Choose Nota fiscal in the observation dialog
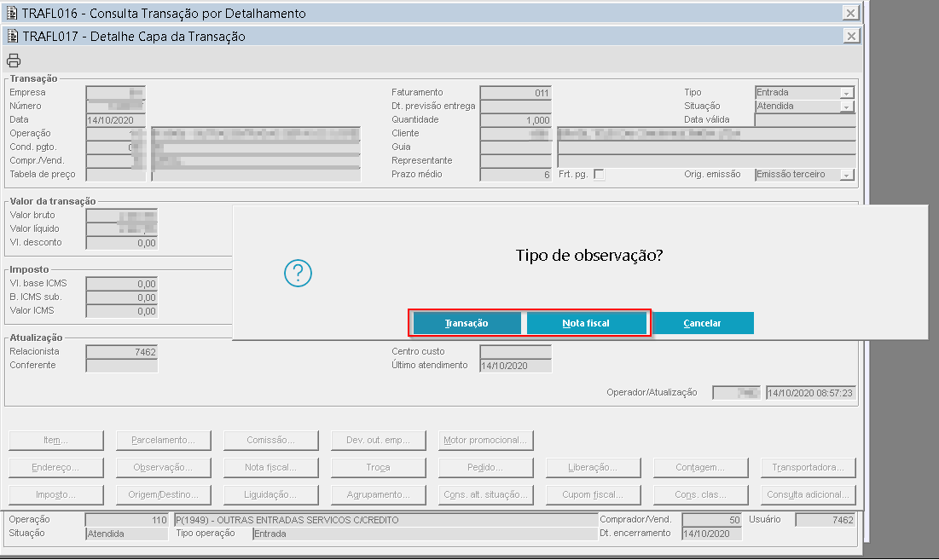939x560 pixels. point(586,323)
